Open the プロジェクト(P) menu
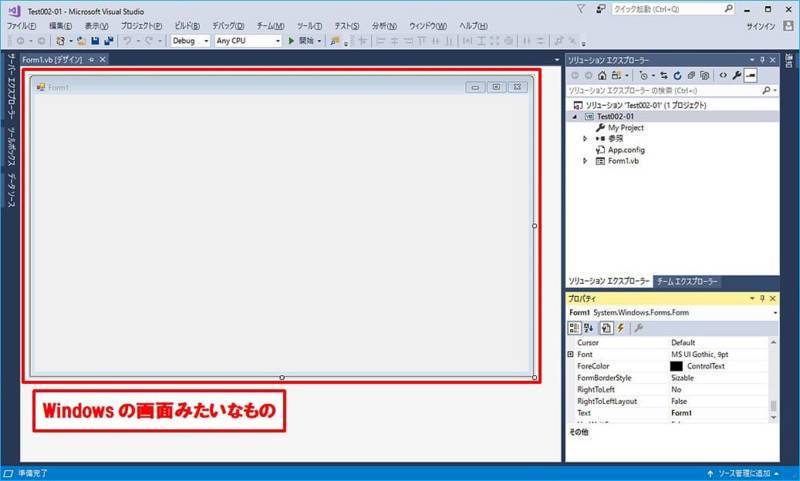Viewport: 800px width, 481px height. click(141, 26)
